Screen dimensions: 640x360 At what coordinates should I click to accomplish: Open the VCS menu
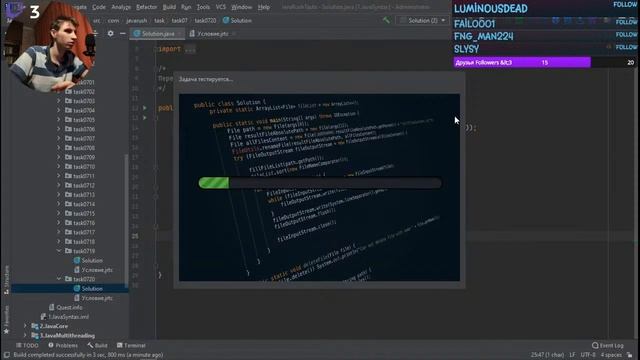pos(220,7)
